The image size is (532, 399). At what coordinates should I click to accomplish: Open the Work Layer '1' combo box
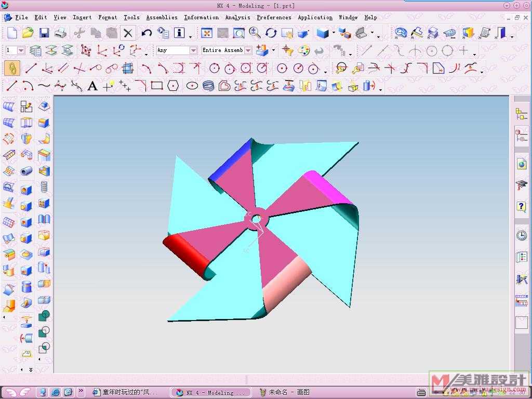15,50
